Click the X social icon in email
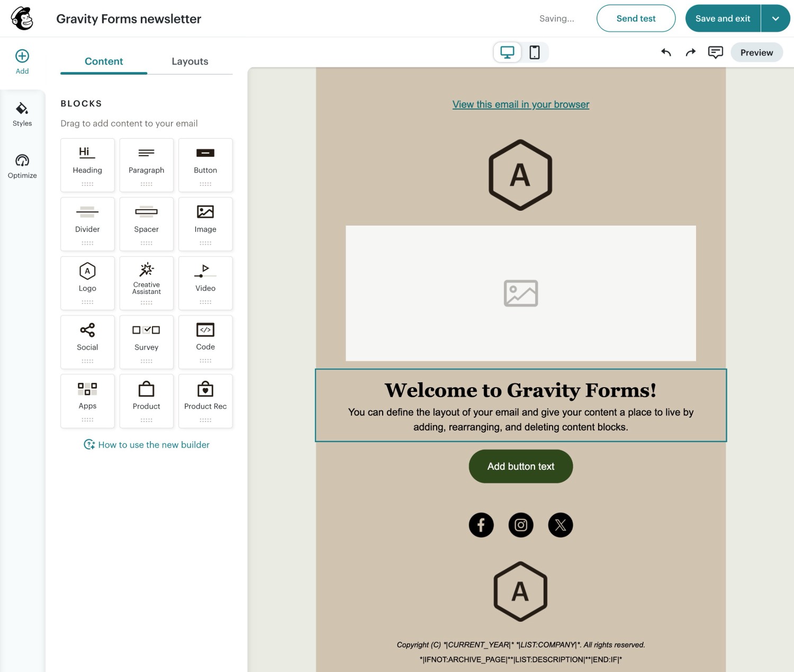The height and width of the screenshot is (672, 794). pos(561,525)
